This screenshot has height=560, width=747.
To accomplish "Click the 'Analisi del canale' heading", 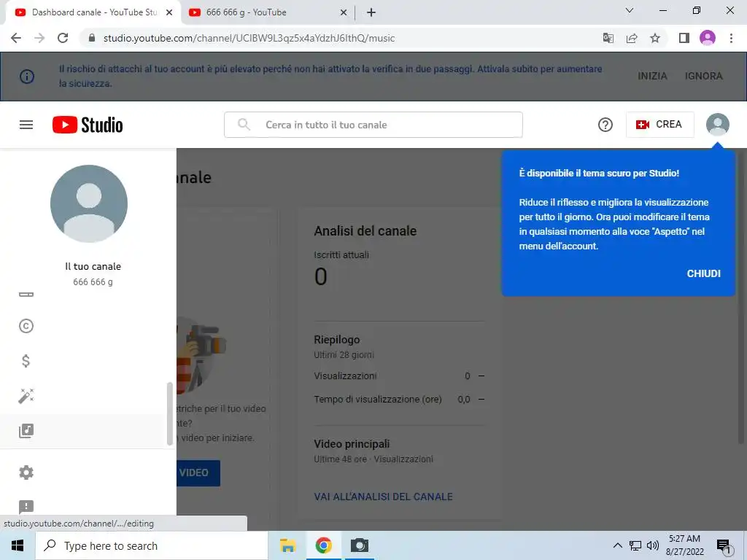I will coord(365,231).
